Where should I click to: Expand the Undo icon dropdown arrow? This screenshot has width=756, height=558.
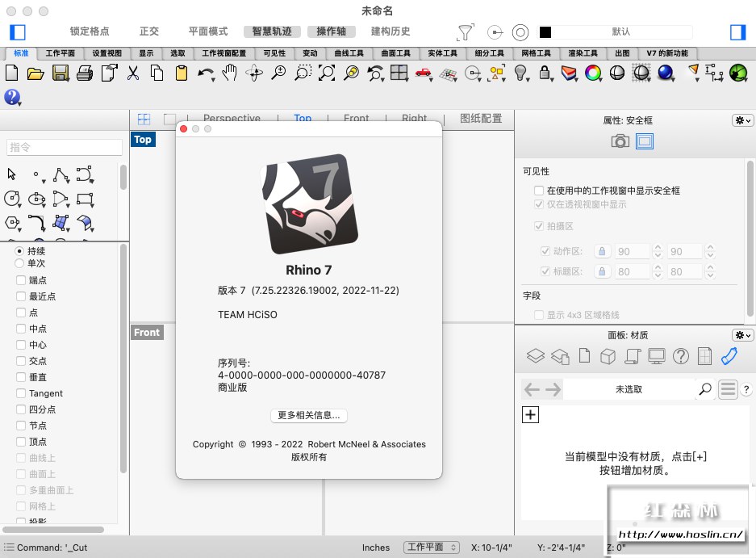click(213, 80)
